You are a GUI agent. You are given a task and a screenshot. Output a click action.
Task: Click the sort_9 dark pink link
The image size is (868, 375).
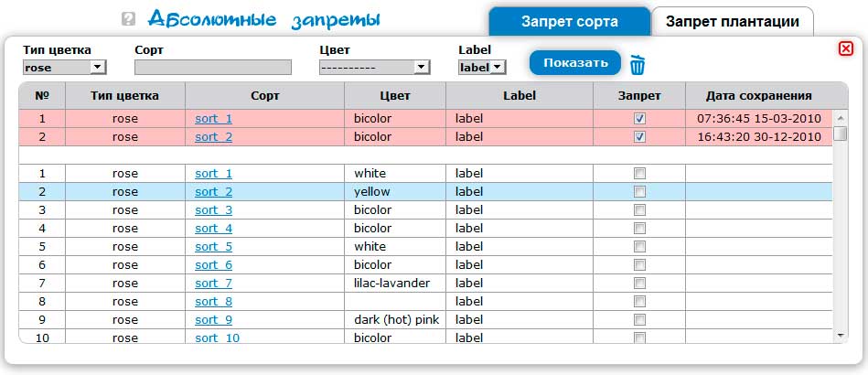click(x=213, y=320)
